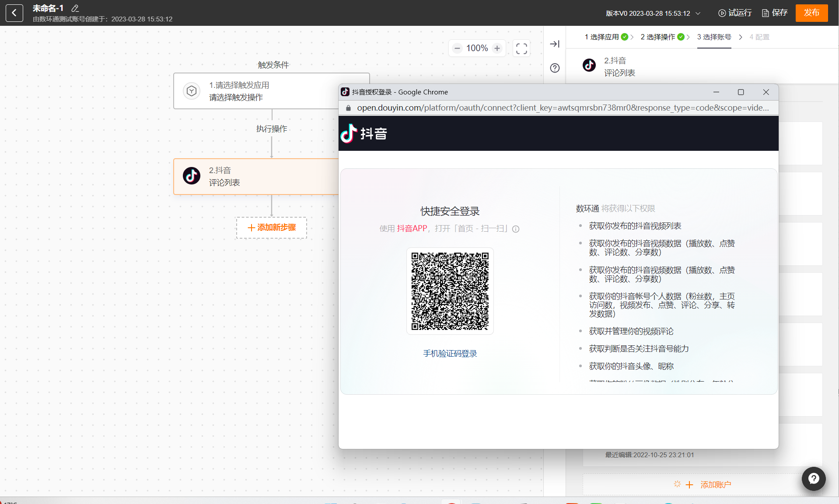Click the info icon next to scan instructions
The image size is (839, 504).
[516, 229]
